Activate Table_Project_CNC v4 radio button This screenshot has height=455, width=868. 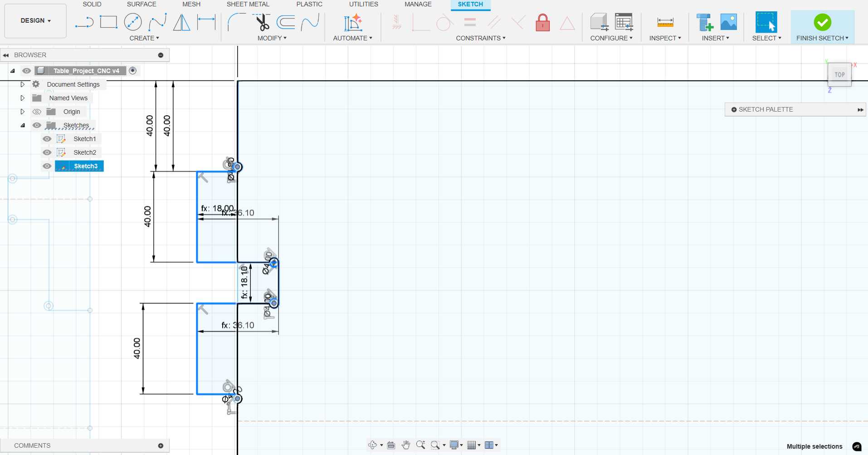click(132, 70)
